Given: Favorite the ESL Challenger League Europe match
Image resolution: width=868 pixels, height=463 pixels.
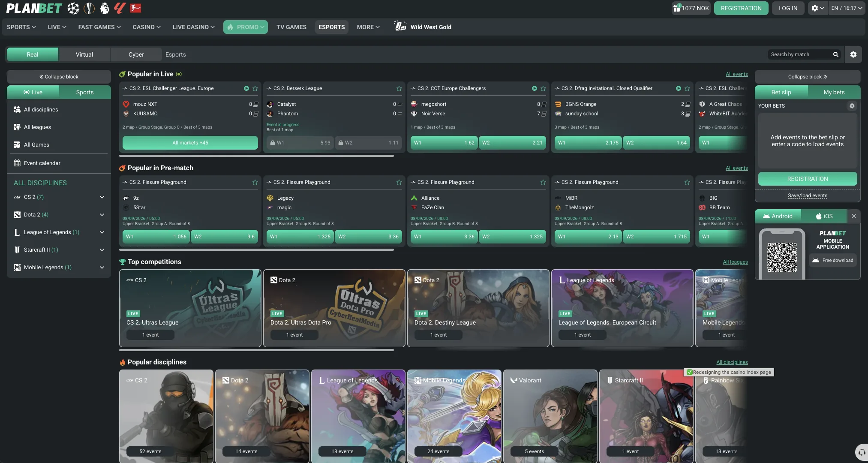Looking at the screenshot, I should coord(255,88).
